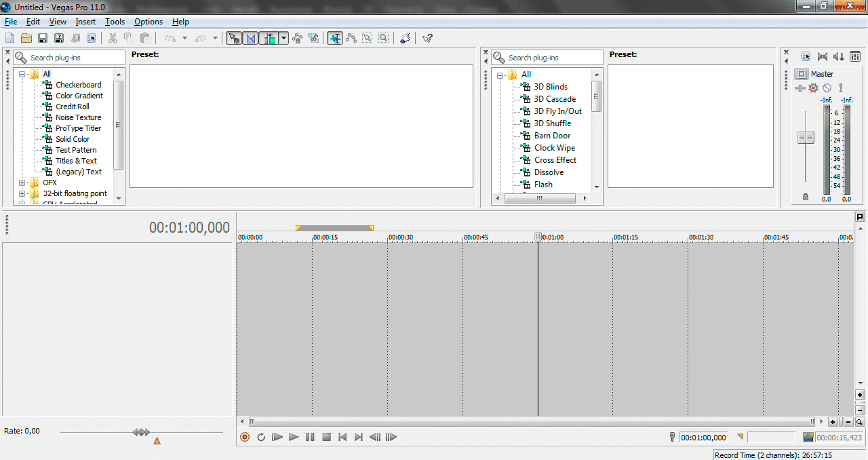Click the Master volume fader
Image resolution: width=868 pixels, height=460 pixels.
806,138
